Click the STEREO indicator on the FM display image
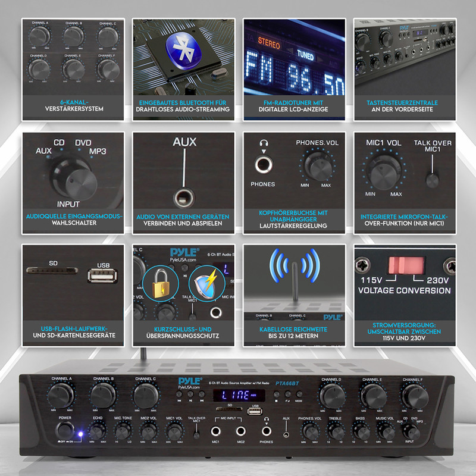Viewport: 476px width, 476px height. (x=269, y=43)
